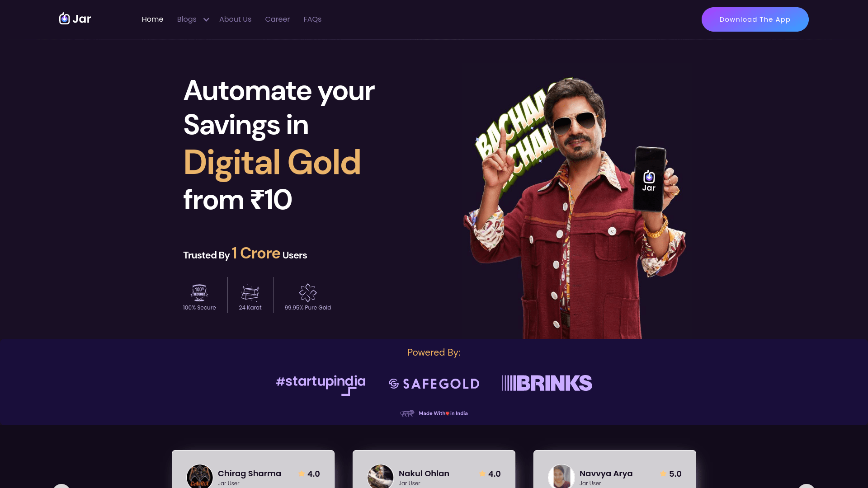Open the About Us page
The height and width of the screenshot is (488, 868).
click(x=235, y=19)
